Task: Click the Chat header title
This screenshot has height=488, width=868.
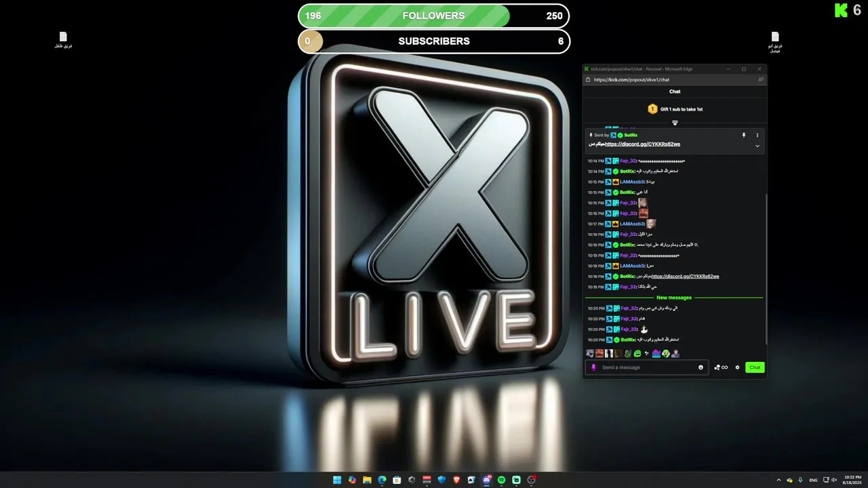Action: (675, 91)
